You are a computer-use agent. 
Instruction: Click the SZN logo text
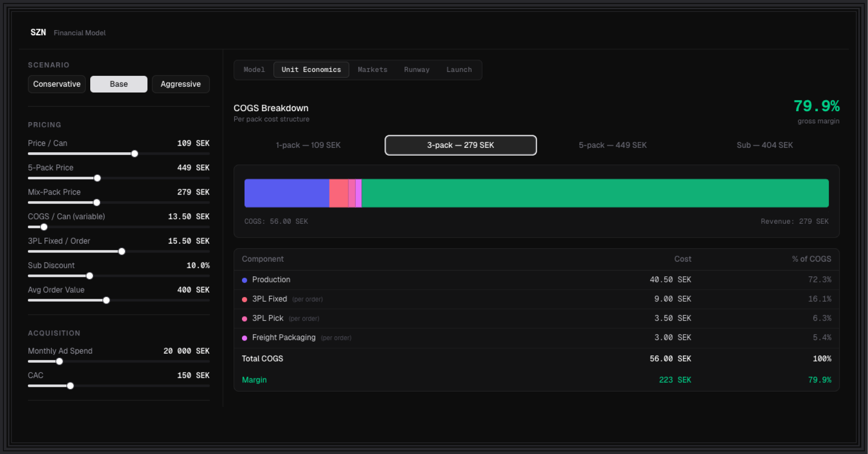38,33
